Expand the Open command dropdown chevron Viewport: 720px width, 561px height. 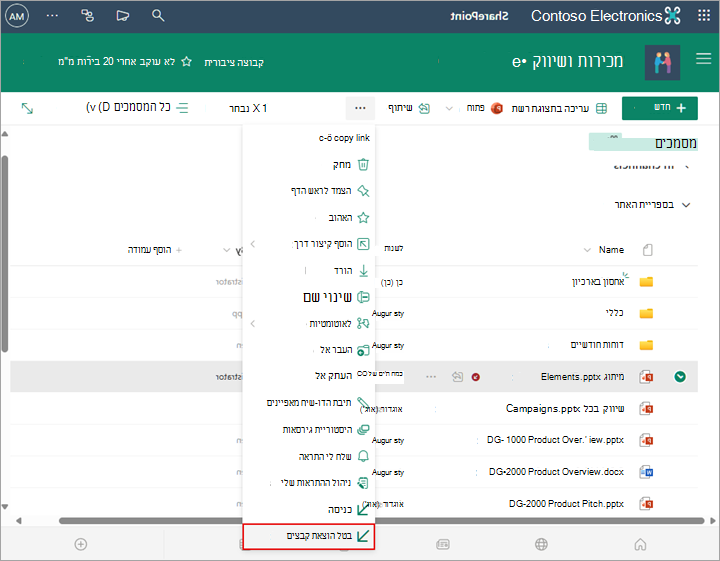(x=449, y=108)
